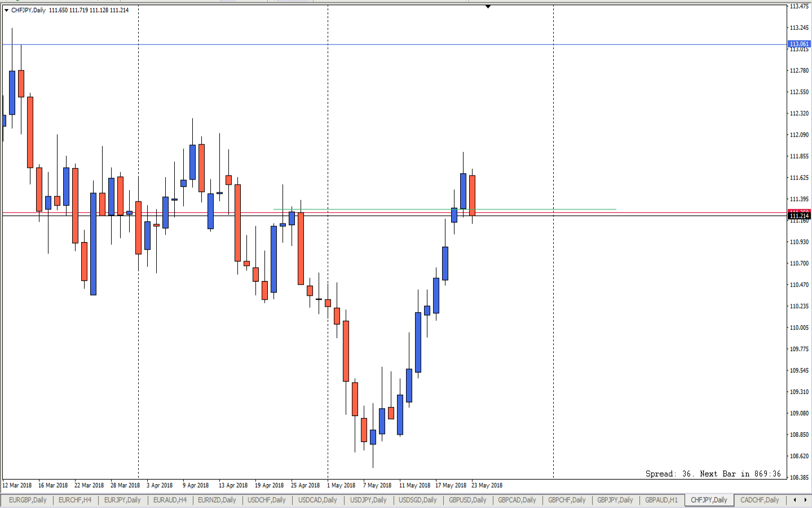Click the 109.080 price scale value
Screen dimensions: 812x508
799,413
